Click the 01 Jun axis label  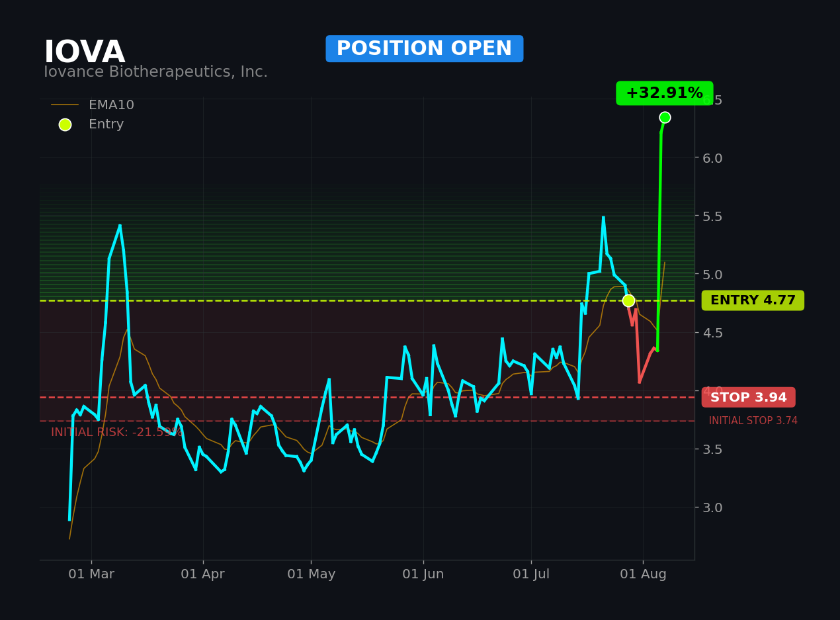tap(423, 574)
